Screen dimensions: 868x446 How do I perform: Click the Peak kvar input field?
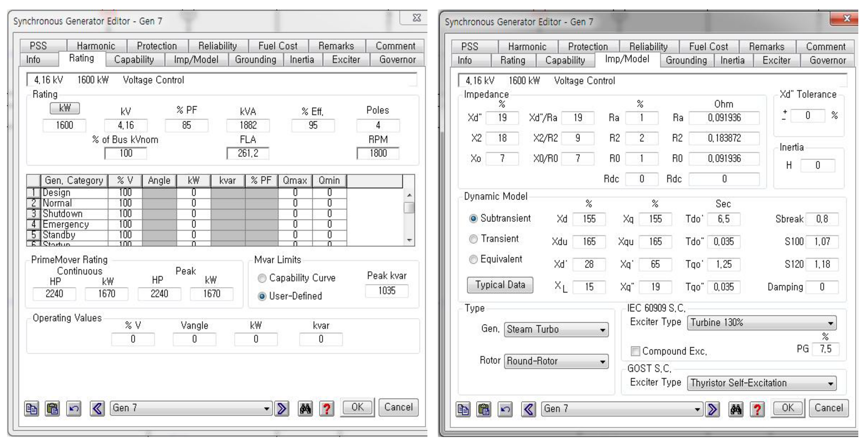tap(387, 291)
